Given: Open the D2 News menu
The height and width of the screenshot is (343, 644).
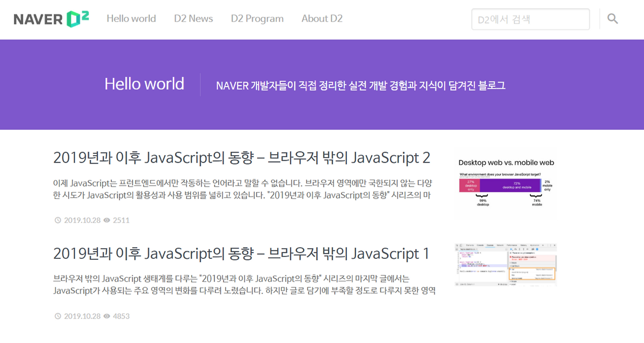Looking at the screenshot, I should click(194, 19).
